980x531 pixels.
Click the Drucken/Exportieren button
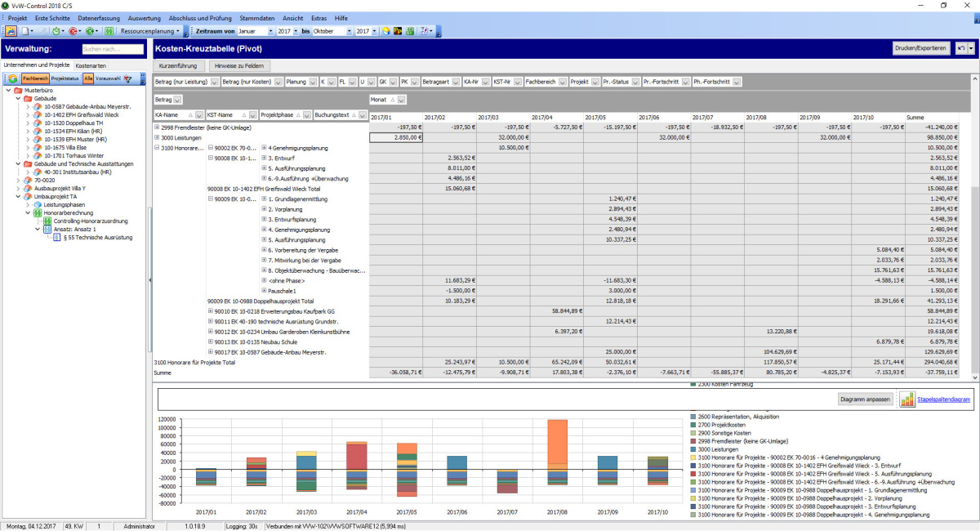coord(921,48)
